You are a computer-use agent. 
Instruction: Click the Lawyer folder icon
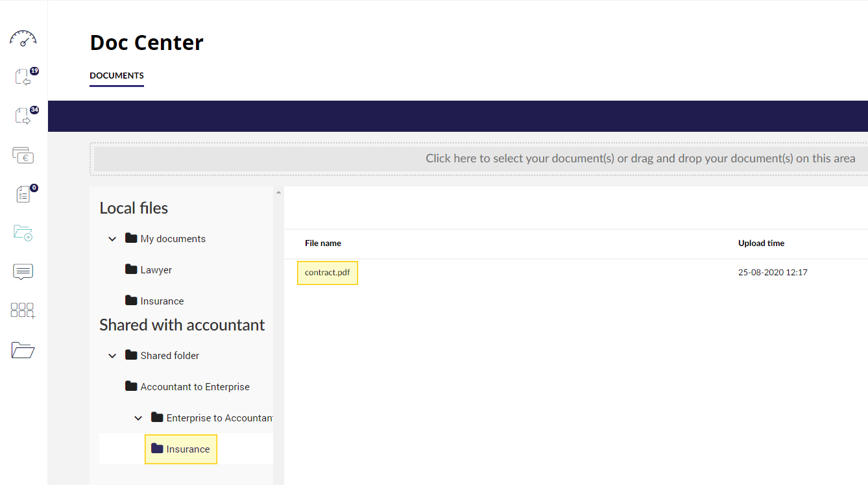pos(131,269)
